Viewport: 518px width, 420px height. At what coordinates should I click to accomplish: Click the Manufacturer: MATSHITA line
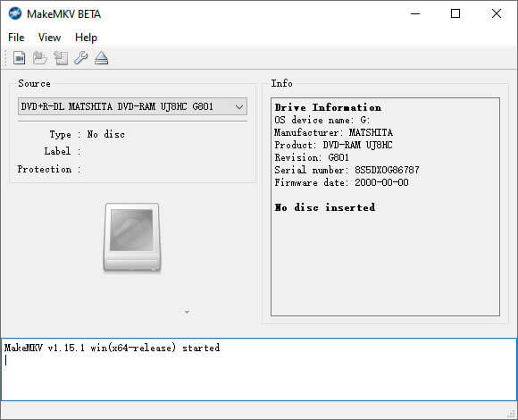(333, 132)
